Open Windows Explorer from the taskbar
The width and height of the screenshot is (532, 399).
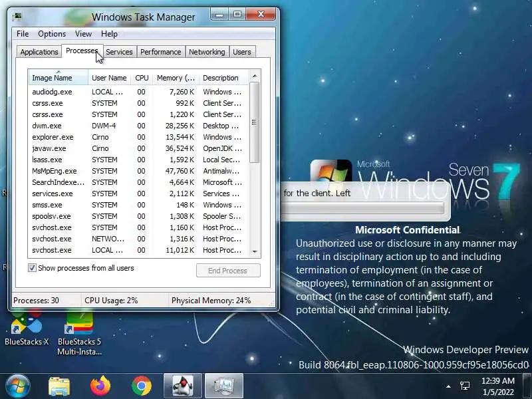[x=59, y=386]
